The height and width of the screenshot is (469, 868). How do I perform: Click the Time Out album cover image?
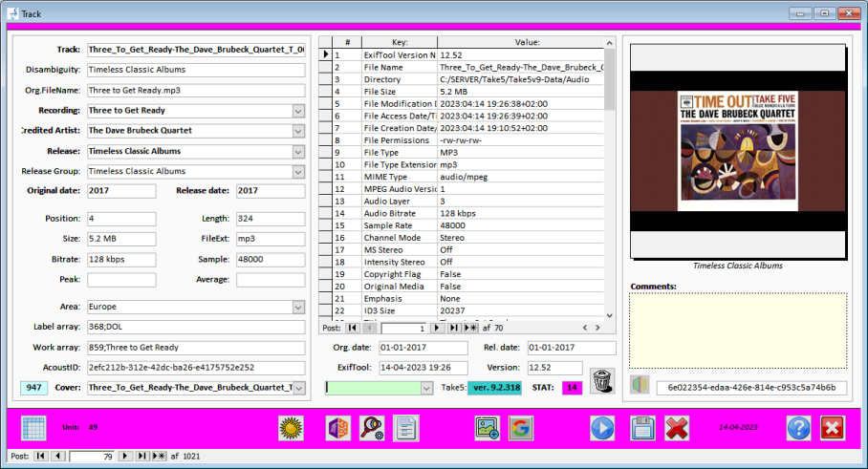pyautogui.click(x=737, y=150)
